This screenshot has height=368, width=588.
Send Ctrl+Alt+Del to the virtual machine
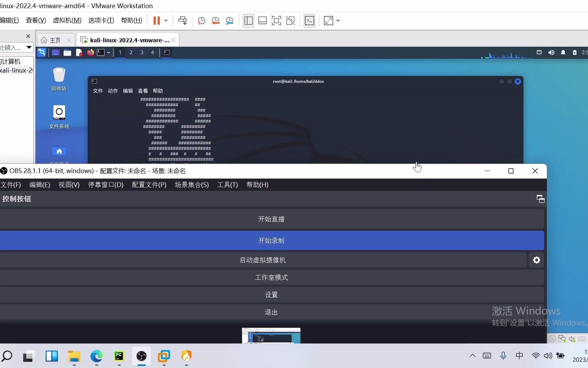(x=183, y=21)
